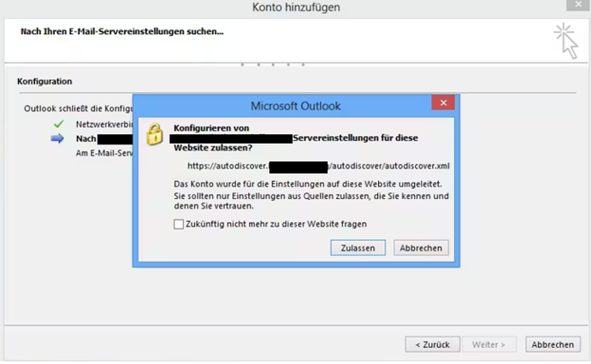Close the Microsoft Outlook dialog with red X
The height and width of the screenshot is (364, 591).
[x=442, y=104]
